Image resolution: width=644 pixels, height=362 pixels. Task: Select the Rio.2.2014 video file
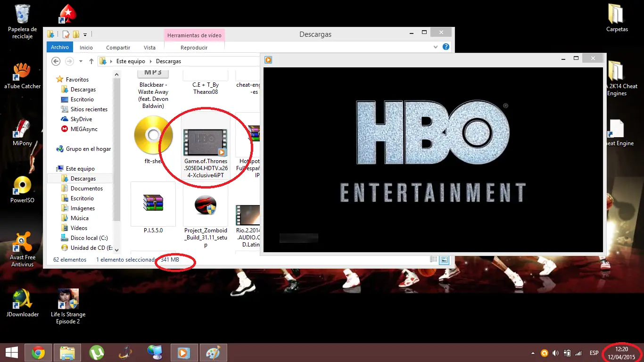248,225
